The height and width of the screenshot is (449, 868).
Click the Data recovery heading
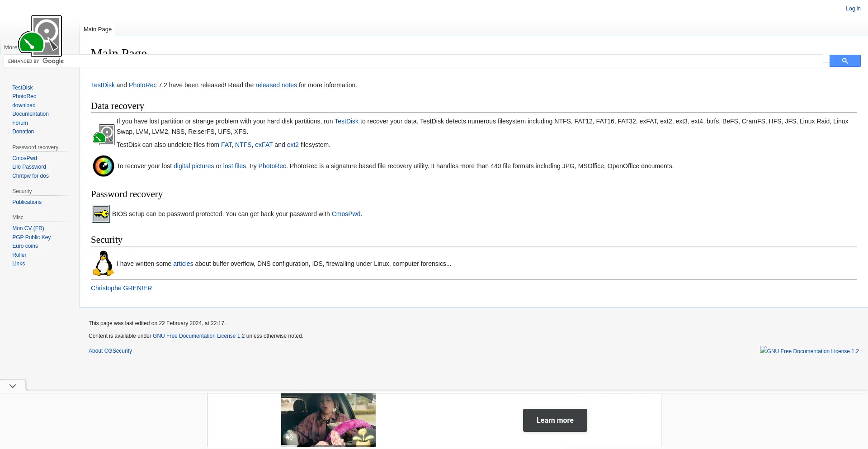[x=118, y=106]
